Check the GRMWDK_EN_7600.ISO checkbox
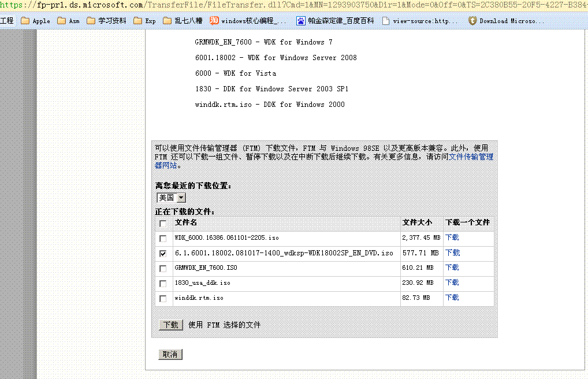This screenshot has height=379, width=588. coord(163,269)
